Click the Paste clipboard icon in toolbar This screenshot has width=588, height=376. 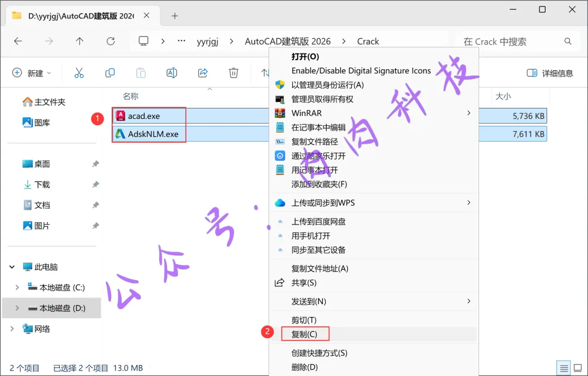tap(141, 73)
